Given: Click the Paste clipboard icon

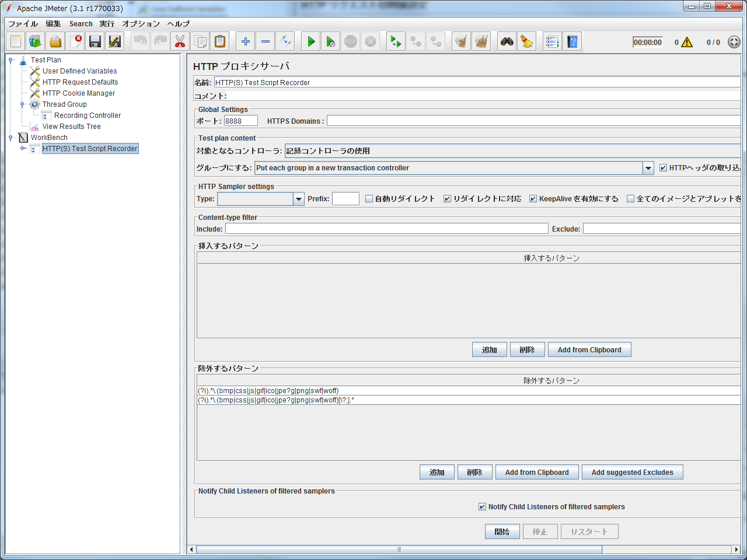Looking at the screenshot, I should [220, 41].
